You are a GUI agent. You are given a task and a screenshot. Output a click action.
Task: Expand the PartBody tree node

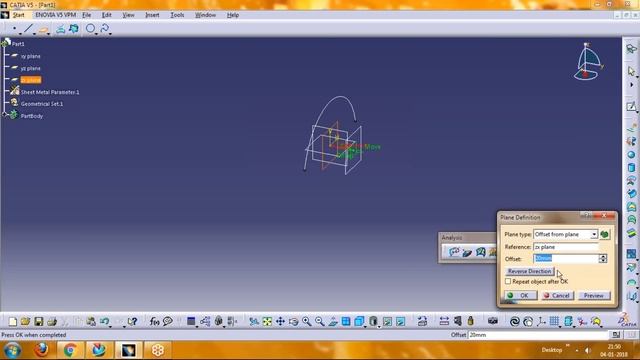[4, 116]
